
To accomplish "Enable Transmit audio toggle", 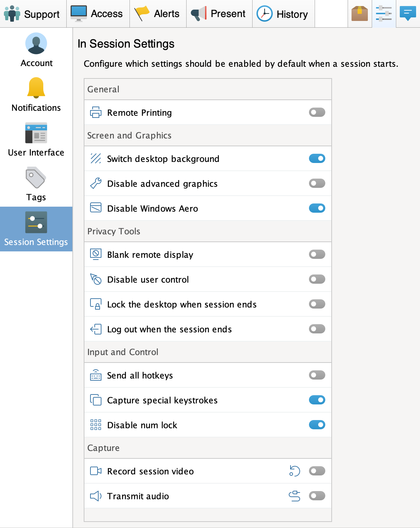I will point(317,496).
